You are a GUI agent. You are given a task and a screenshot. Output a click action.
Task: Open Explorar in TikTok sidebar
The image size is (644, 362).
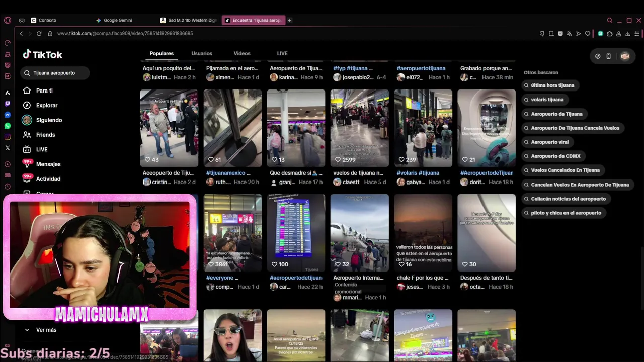pos(40,105)
